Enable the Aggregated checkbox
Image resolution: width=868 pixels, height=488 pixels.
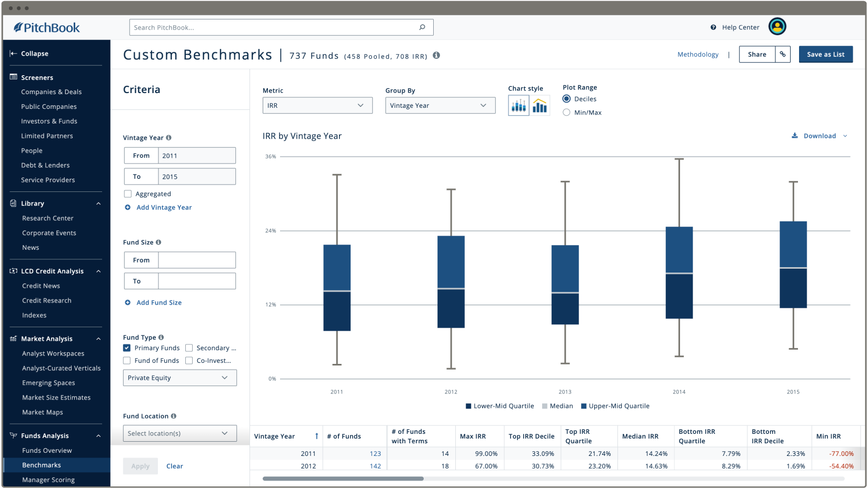tap(128, 194)
